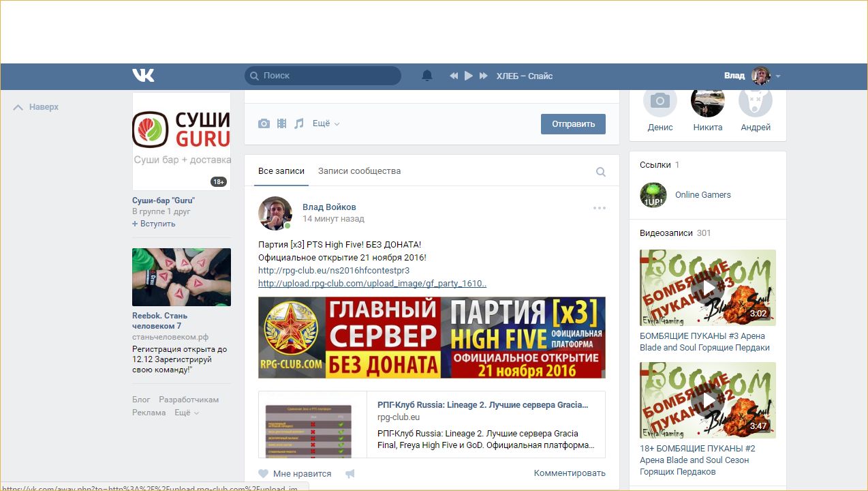Open Блог footer link

[141, 400]
